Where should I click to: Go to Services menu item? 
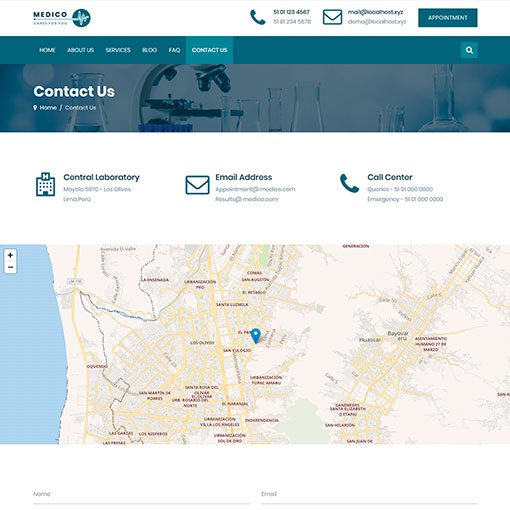click(x=118, y=50)
